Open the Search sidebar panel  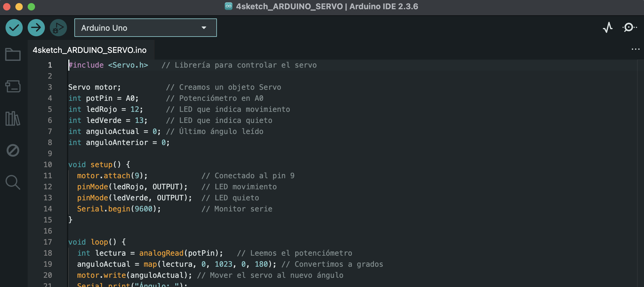[13, 182]
